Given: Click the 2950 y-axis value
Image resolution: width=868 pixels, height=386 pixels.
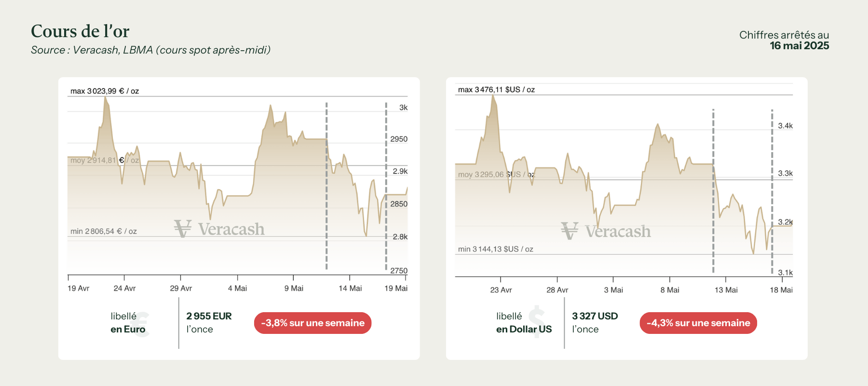Looking at the screenshot, I should click(399, 139).
